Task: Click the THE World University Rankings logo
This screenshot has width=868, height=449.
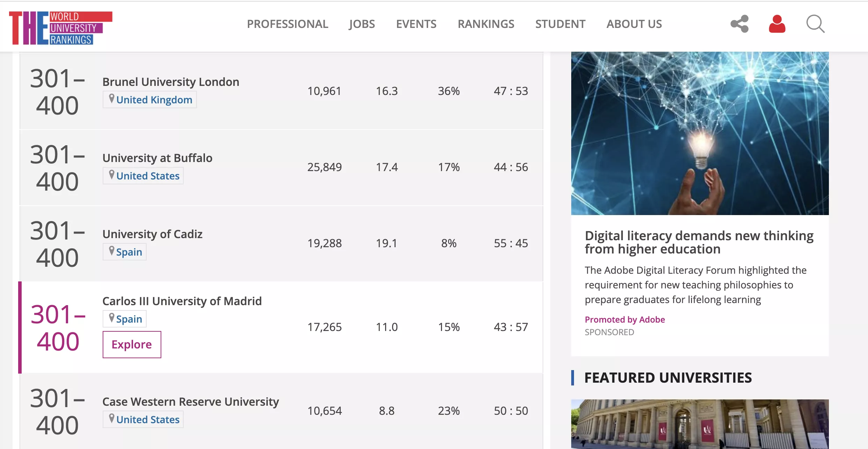Action: 61,28
